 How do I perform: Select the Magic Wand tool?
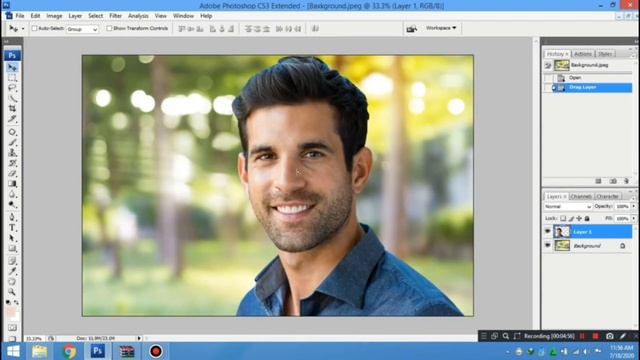click(12, 98)
